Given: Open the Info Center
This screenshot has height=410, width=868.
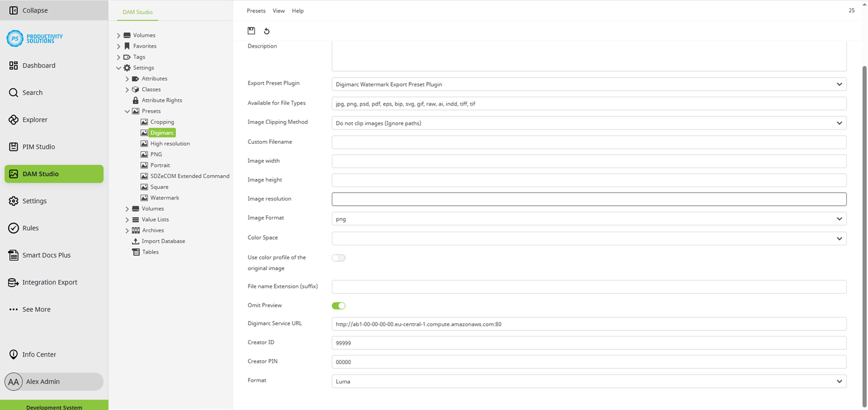Looking at the screenshot, I should pos(38,354).
